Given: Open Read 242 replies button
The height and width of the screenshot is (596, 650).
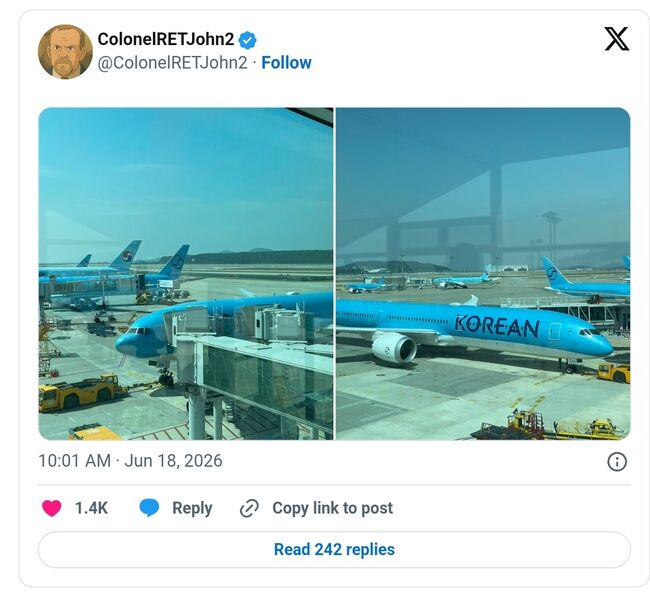Looking at the screenshot, I should click(335, 550).
